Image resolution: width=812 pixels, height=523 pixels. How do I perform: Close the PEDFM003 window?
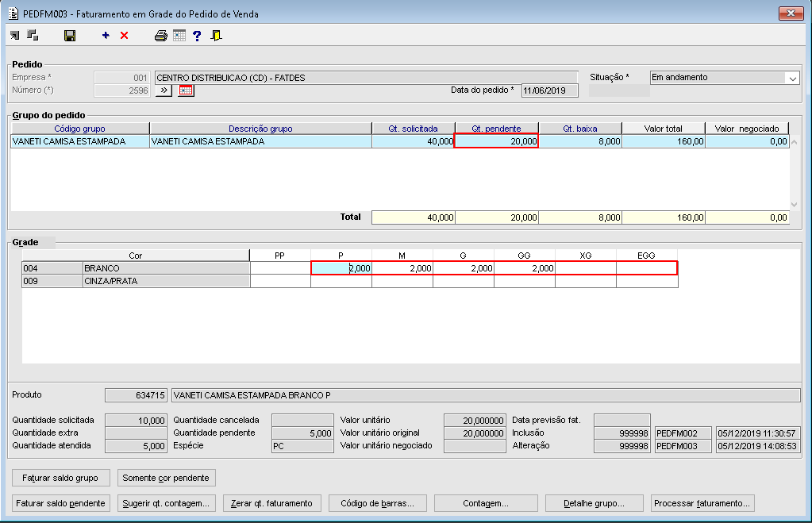click(791, 13)
